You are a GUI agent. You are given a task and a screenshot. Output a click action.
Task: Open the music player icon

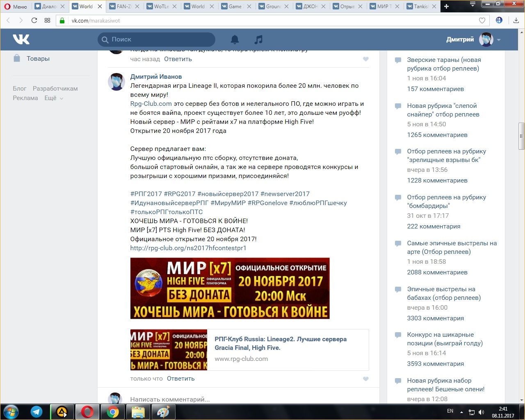tap(258, 39)
